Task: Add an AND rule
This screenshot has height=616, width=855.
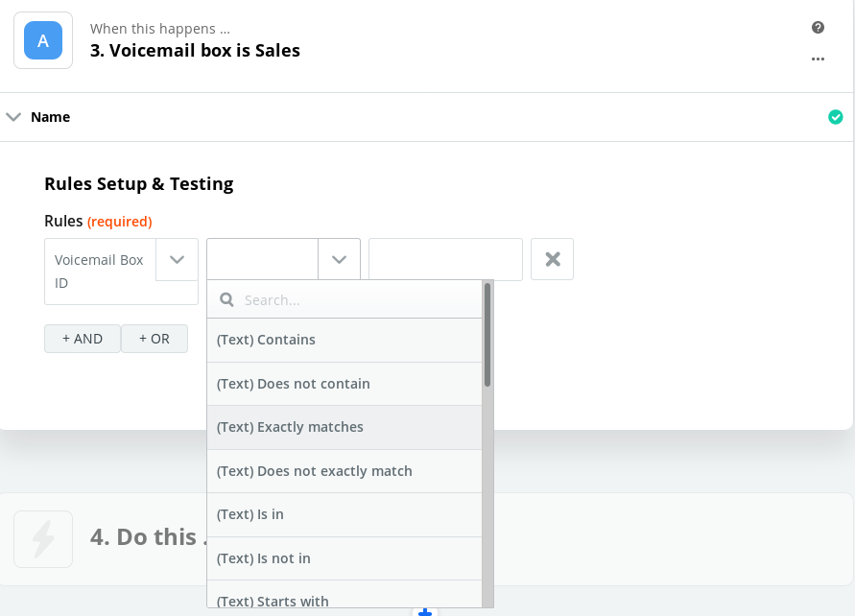Action: pyautogui.click(x=83, y=339)
